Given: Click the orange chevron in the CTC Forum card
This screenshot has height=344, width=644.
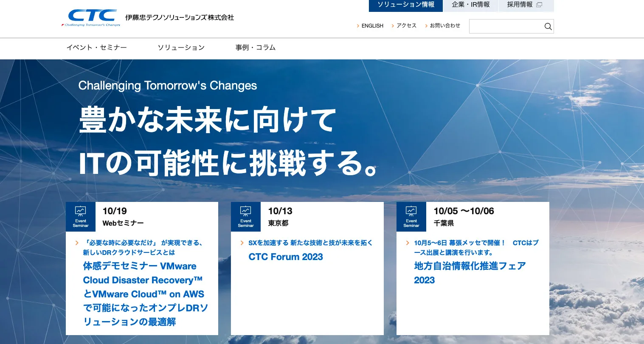Looking at the screenshot, I should coord(242,243).
